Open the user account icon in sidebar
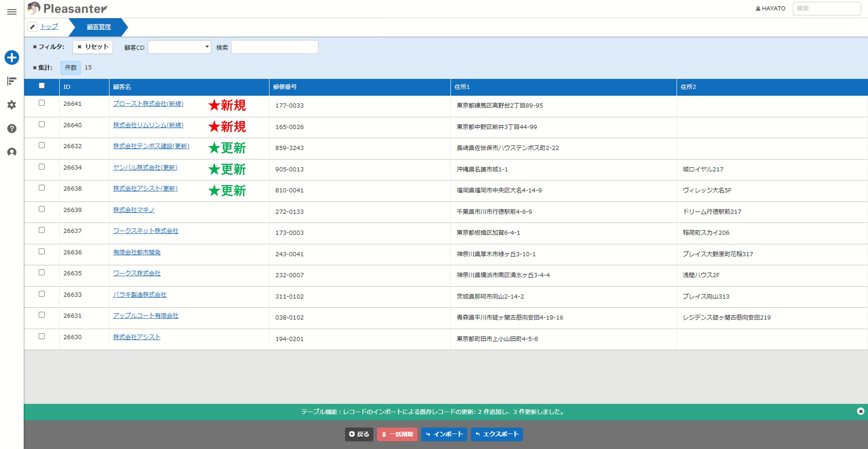This screenshot has width=868, height=449. [12, 152]
